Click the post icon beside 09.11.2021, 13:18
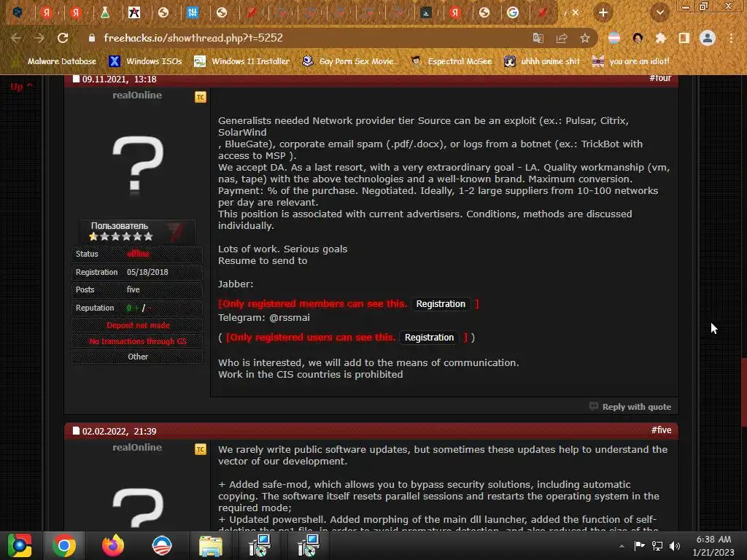This screenshot has width=747, height=560. click(76, 79)
